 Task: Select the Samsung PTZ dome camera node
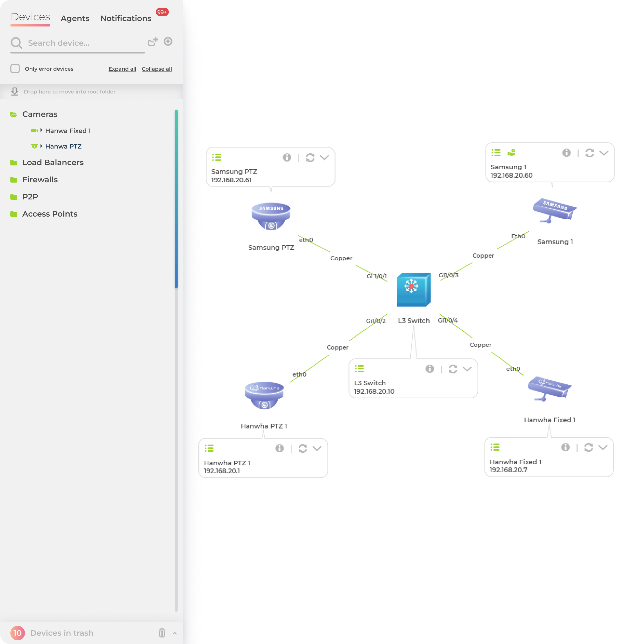pyautogui.click(x=271, y=216)
